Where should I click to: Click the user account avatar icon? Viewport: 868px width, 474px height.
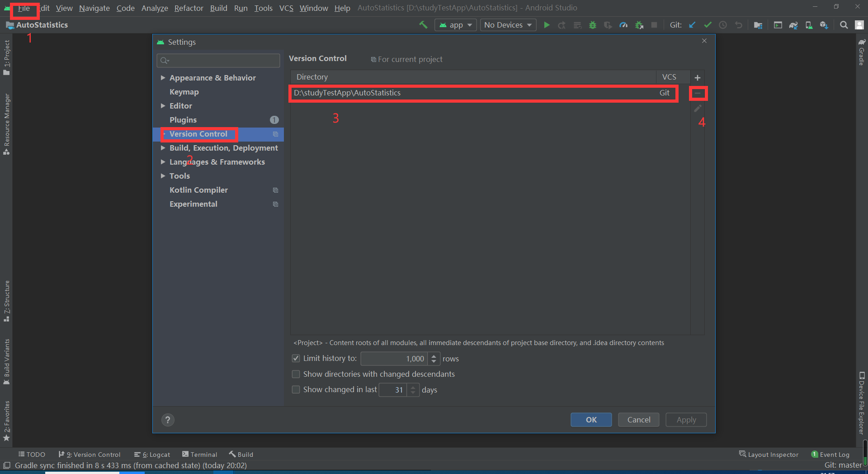[859, 25]
